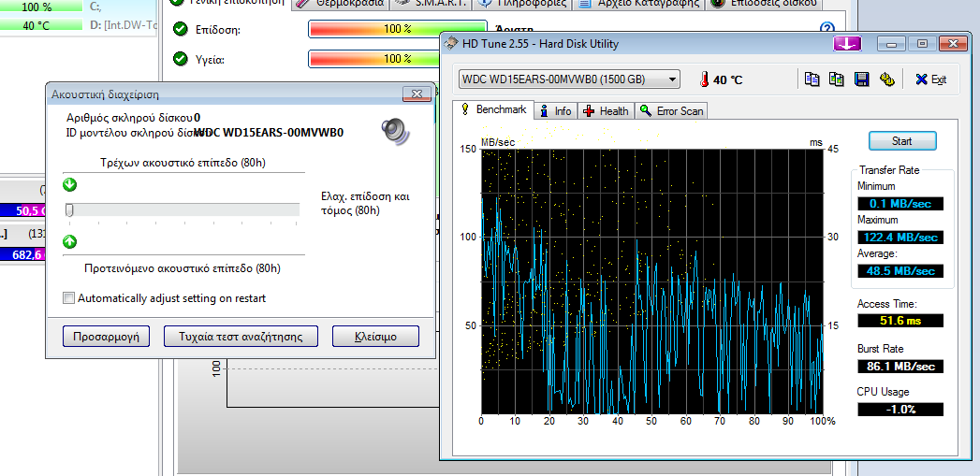Click the Minimum 0.1 MB/sec value
The width and height of the screenshot is (980, 476).
[x=900, y=204]
